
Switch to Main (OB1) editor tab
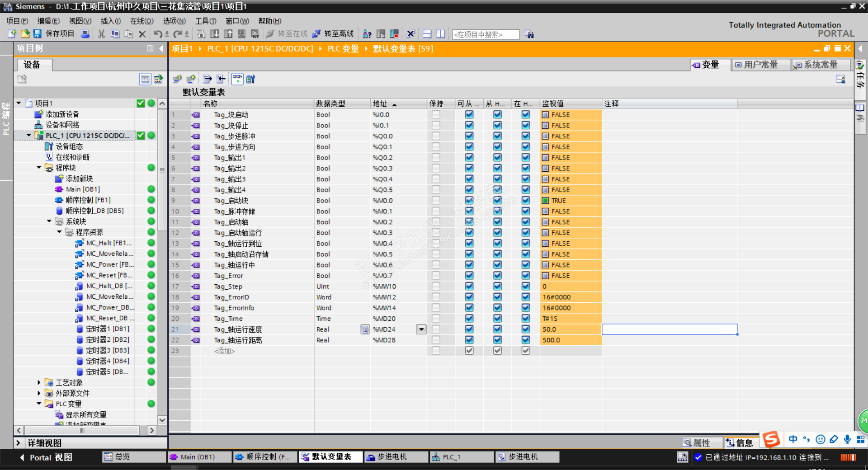198,457
